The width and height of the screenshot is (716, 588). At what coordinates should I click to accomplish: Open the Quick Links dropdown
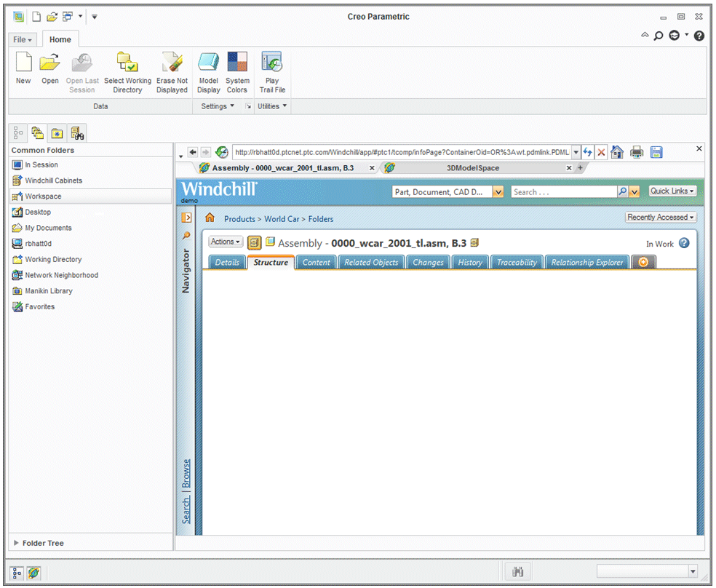pos(671,190)
